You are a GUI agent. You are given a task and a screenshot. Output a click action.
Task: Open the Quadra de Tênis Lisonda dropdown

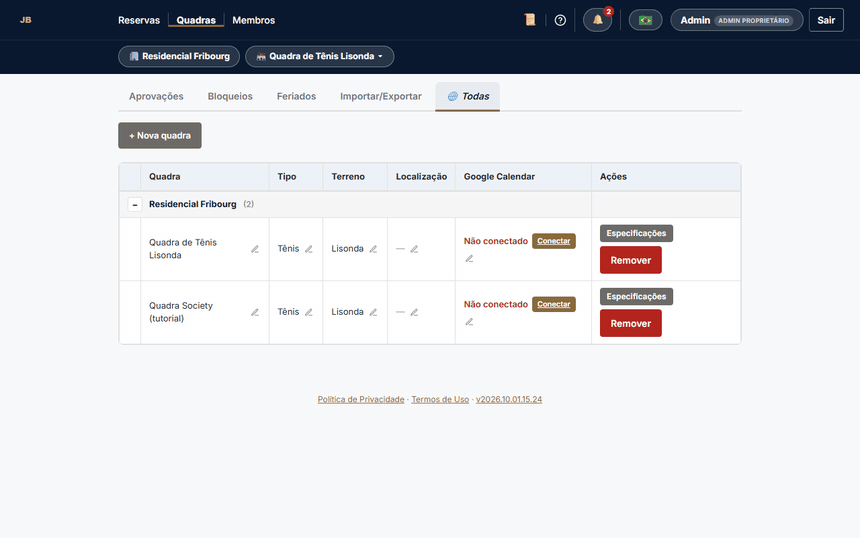click(319, 56)
